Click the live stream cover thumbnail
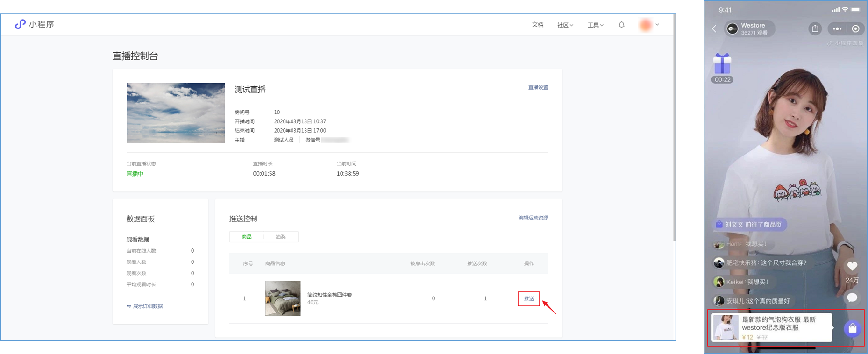The height and width of the screenshot is (354, 868). [x=176, y=113]
